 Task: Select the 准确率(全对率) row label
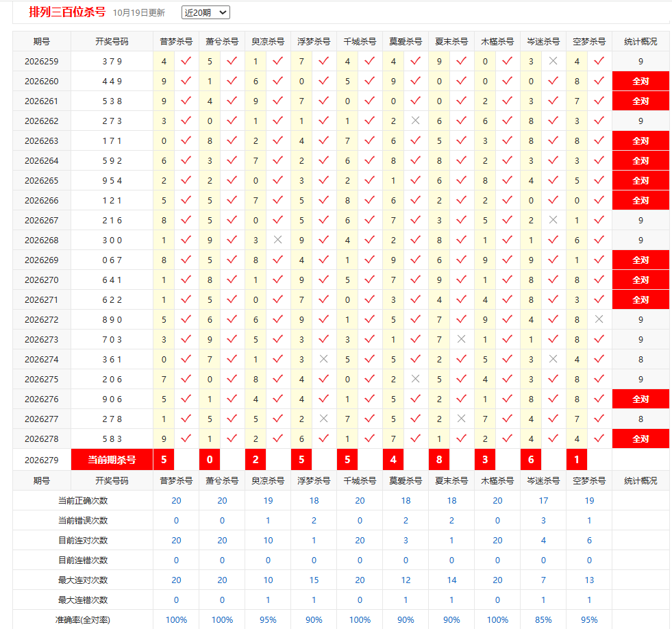(83, 620)
